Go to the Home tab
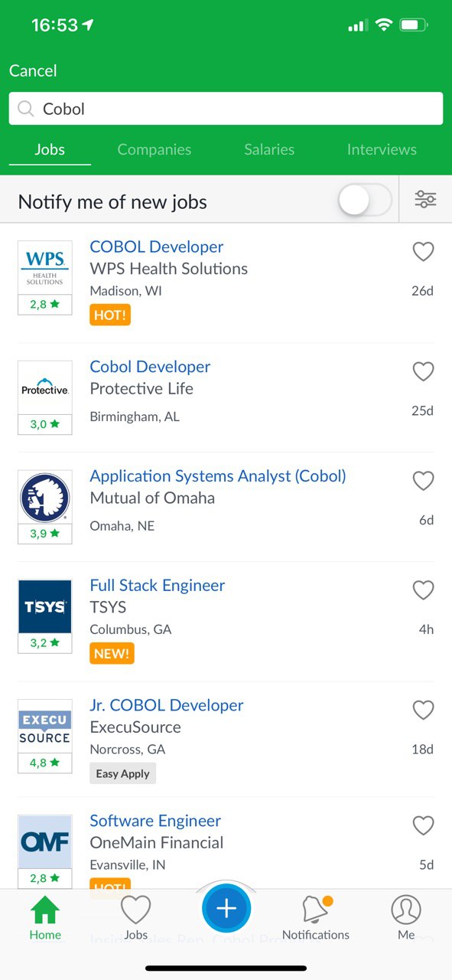Screen dimensions: 452x980 [45, 918]
